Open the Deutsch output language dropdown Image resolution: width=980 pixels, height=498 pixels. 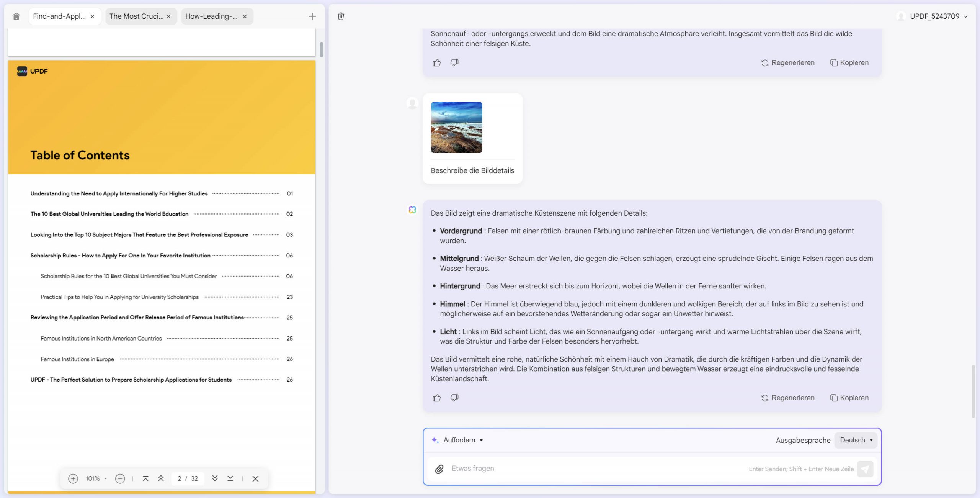[856, 440]
